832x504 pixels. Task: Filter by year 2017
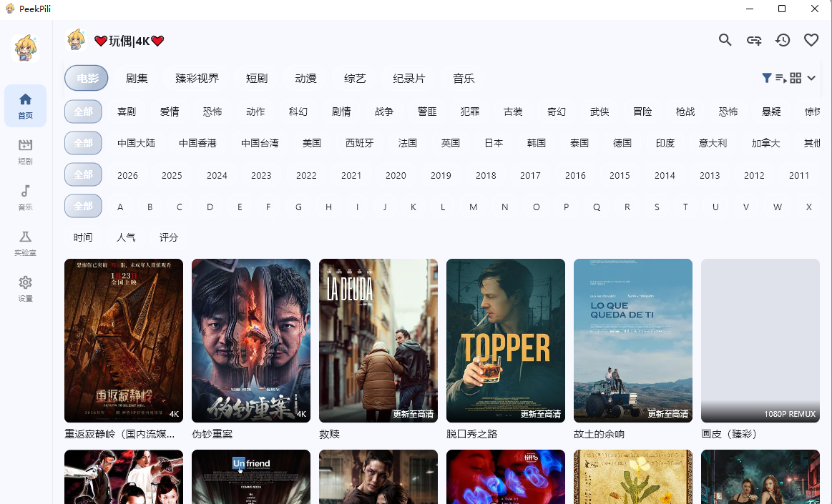(530, 175)
